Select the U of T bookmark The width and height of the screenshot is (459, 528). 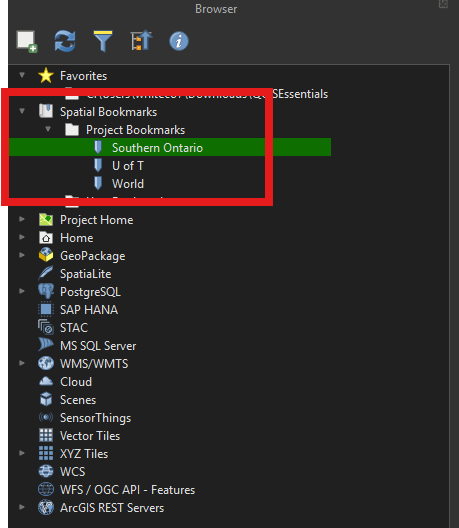pyautogui.click(x=128, y=166)
